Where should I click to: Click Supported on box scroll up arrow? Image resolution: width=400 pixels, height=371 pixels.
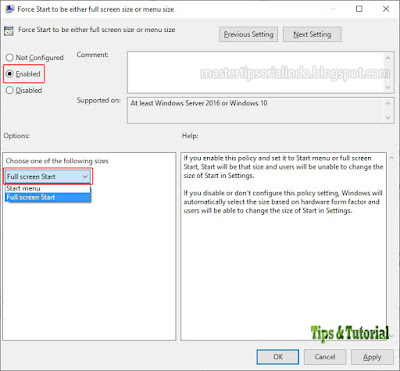[x=388, y=103]
